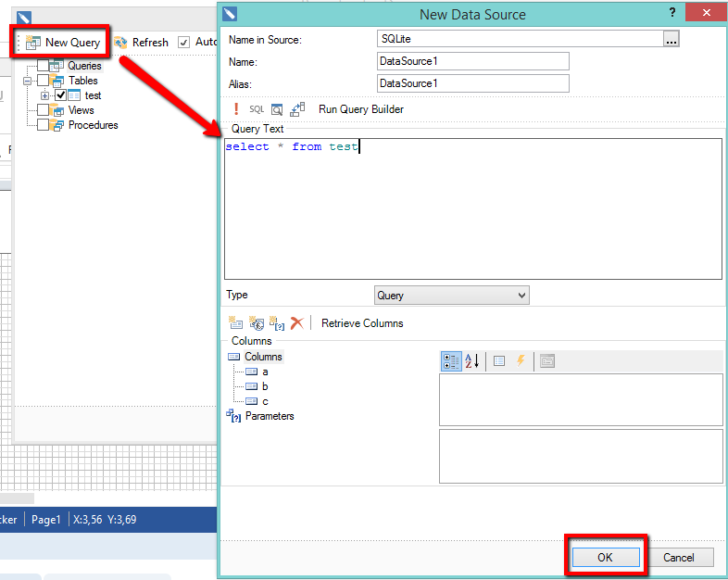Click the toolbar grip handle beside New Query
This screenshot has height=580, width=728.
click(19, 43)
